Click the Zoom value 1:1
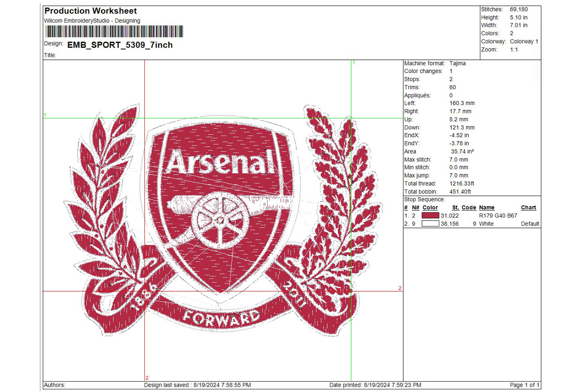Viewport: 588px width, 391px height. coord(514,50)
